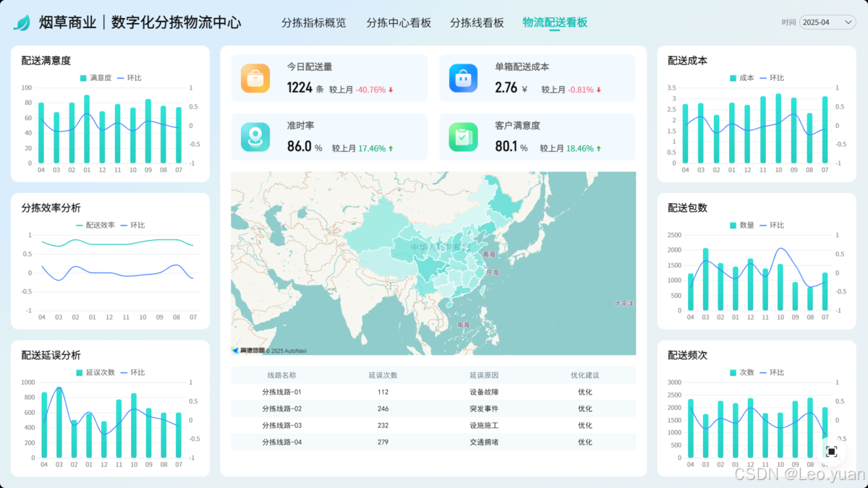Click the blue bag icon for 单箱配送成本
868x488 pixels.
click(464, 78)
